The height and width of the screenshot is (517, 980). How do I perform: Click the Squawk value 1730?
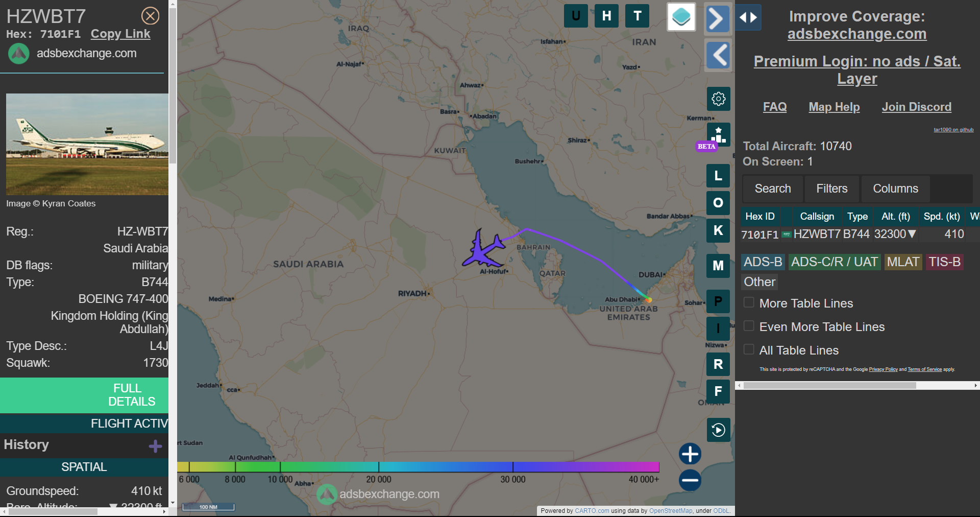coord(156,363)
